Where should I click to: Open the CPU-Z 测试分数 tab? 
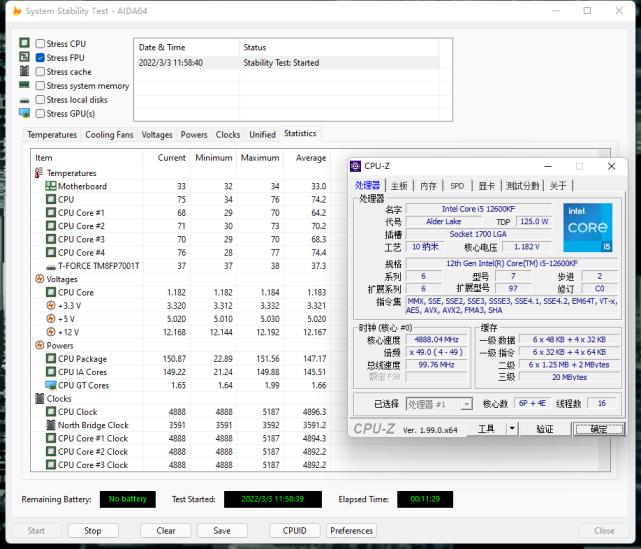(522, 186)
